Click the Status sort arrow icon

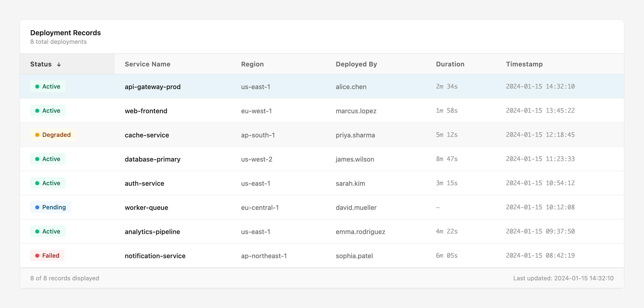59,64
